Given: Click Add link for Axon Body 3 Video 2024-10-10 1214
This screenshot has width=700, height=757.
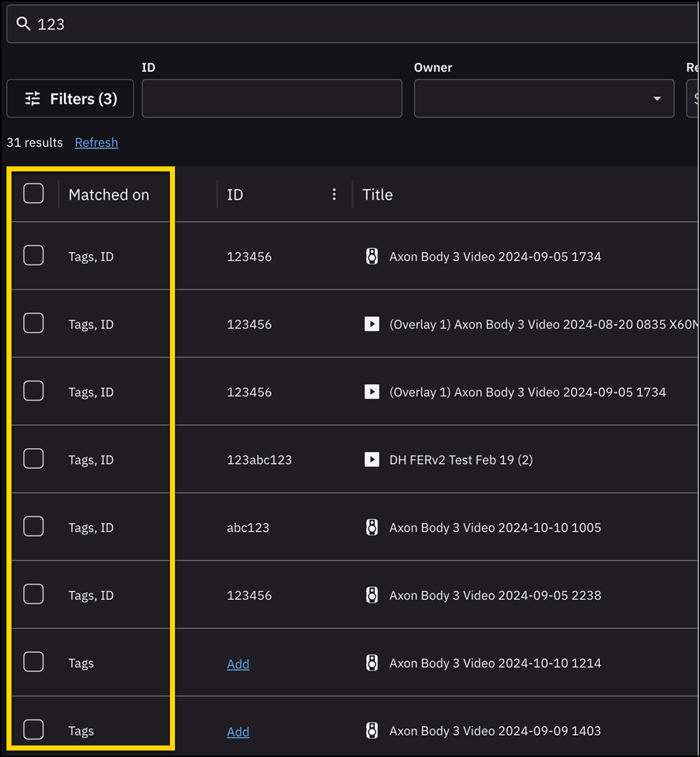Looking at the screenshot, I should point(238,663).
